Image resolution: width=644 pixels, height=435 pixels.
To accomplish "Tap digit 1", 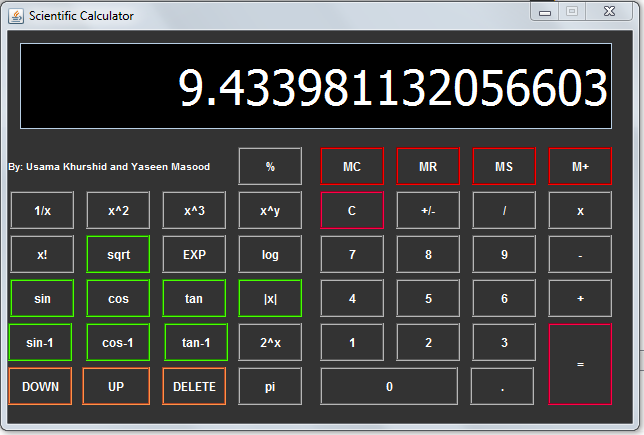I will [352, 342].
